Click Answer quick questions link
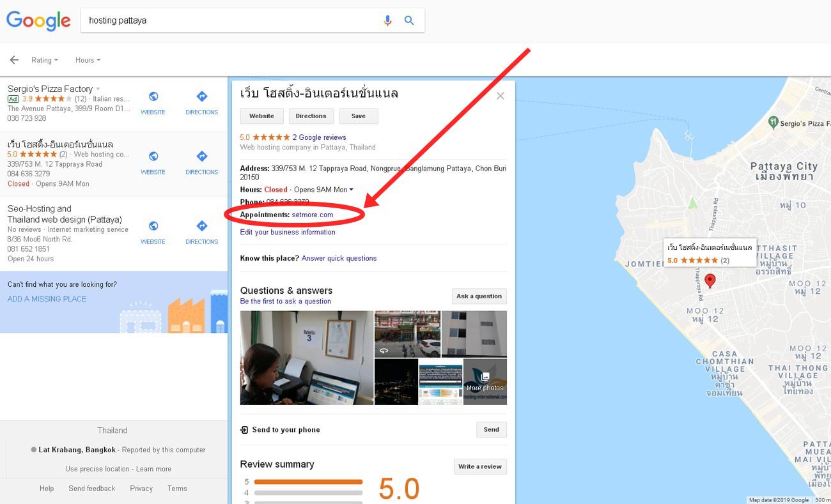This screenshot has width=831, height=504. (x=339, y=258)
